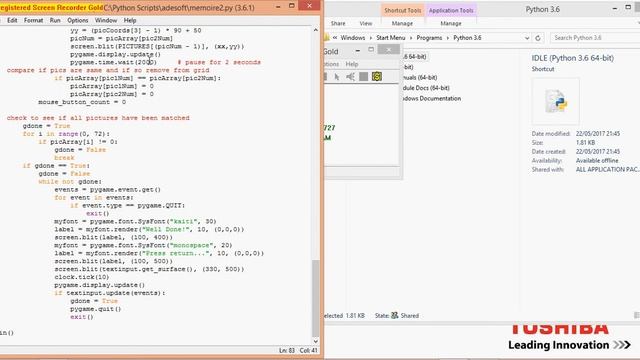Open Manage tab under Shortcut Tools

402,23
